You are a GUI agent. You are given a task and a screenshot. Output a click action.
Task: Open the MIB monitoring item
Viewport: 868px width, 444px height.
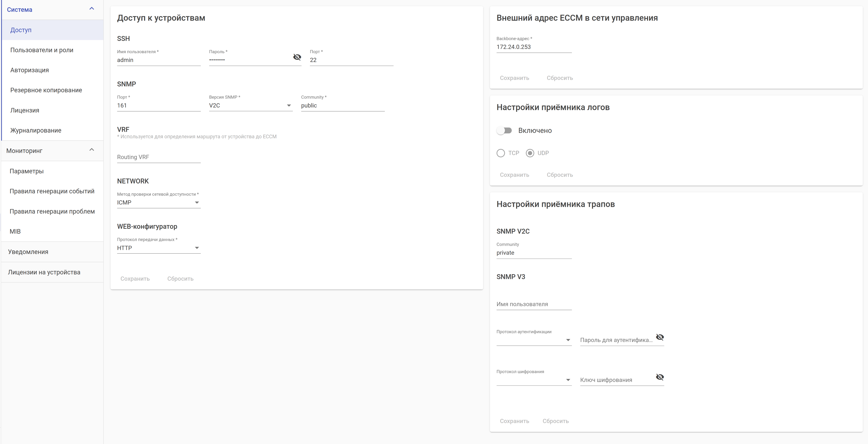click(15, 231)
